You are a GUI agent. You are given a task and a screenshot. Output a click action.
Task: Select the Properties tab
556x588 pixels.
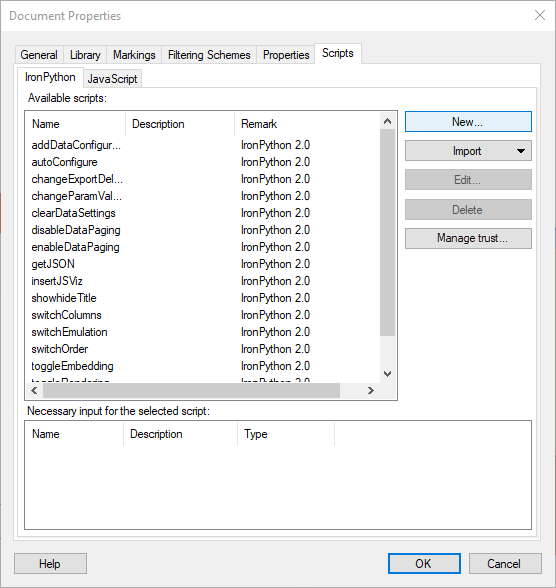[x=286, y=55]
